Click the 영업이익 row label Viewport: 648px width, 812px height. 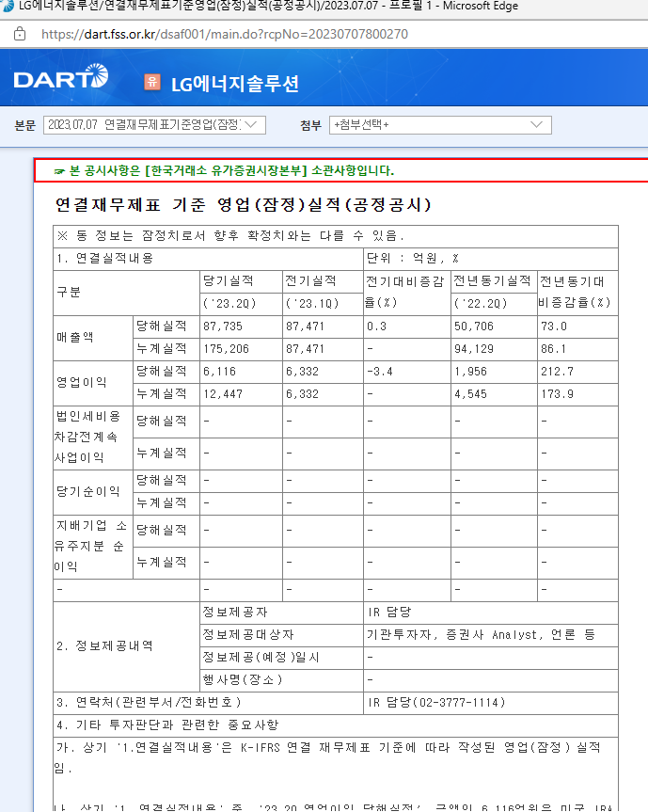(x=82, y=383)
